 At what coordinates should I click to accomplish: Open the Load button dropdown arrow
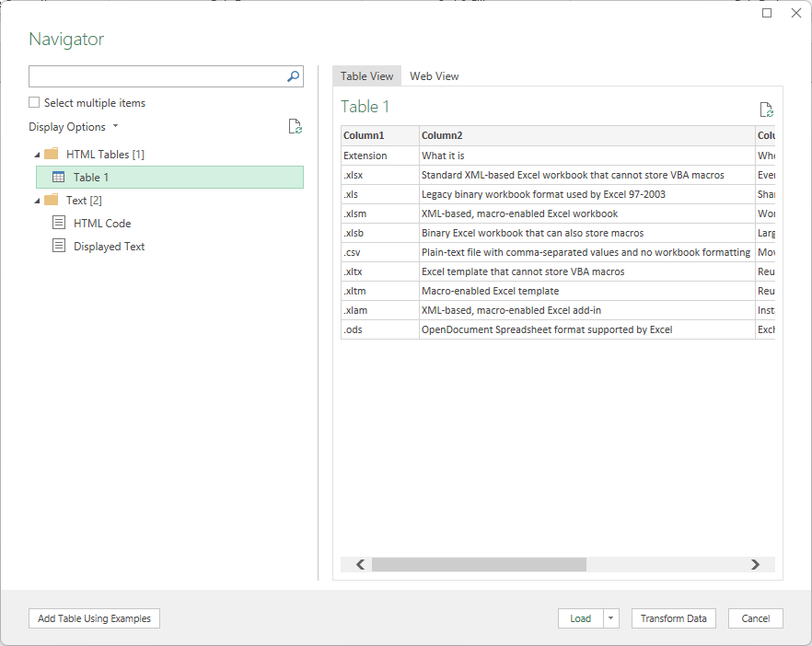(611, 618)
